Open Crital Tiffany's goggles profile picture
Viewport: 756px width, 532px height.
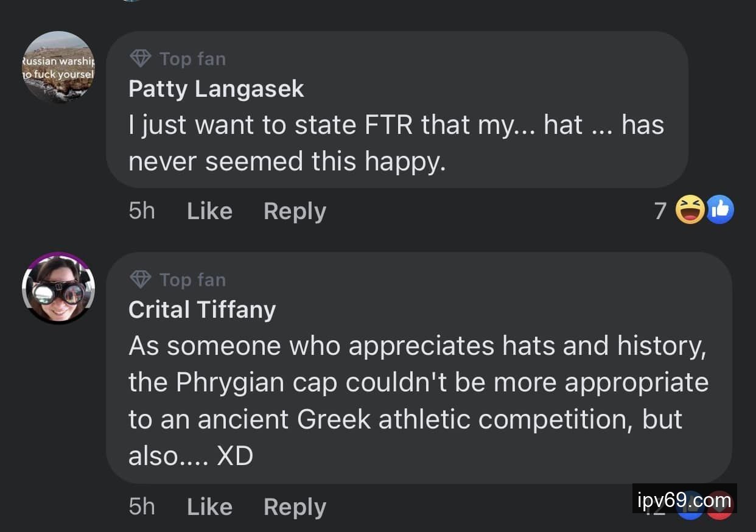click(x=58, y=288)
